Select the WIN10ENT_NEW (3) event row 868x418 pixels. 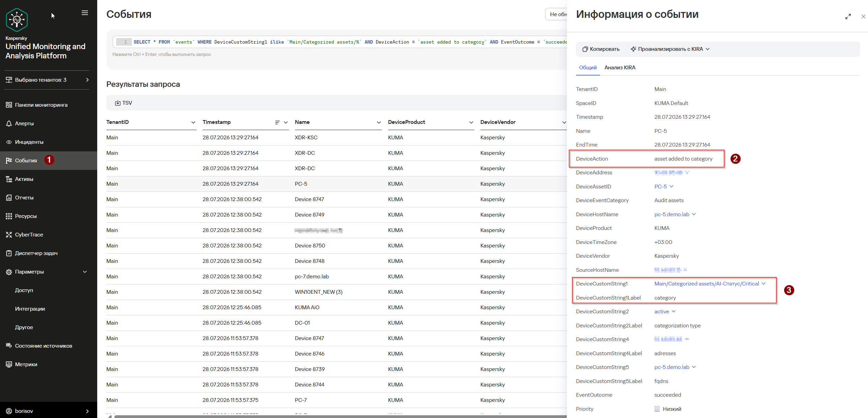point(336,292)
